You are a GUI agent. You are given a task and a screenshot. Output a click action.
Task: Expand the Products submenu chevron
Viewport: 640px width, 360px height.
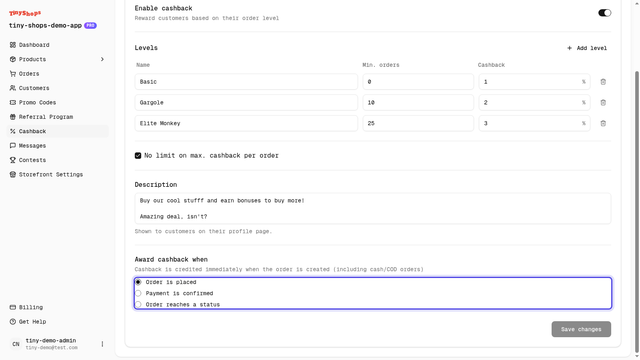(102, 59)
